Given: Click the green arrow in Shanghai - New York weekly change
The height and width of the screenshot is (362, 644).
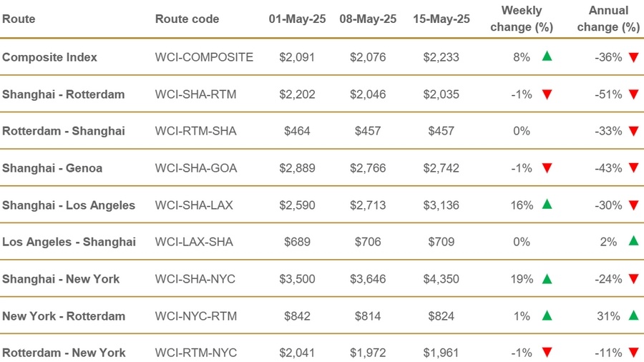Looking at the screenshot, I should 547,278.
